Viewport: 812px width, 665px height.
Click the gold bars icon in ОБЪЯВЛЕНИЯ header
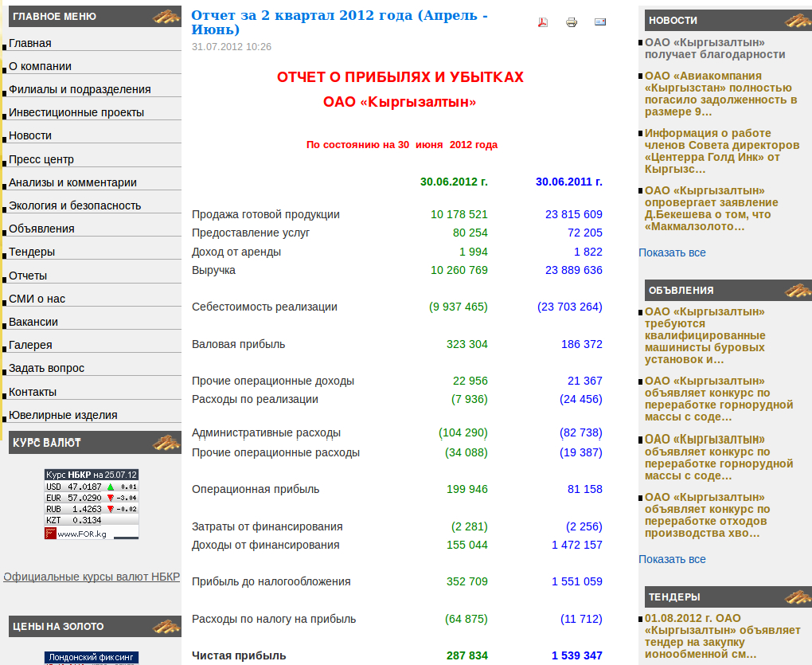(797, 290)
